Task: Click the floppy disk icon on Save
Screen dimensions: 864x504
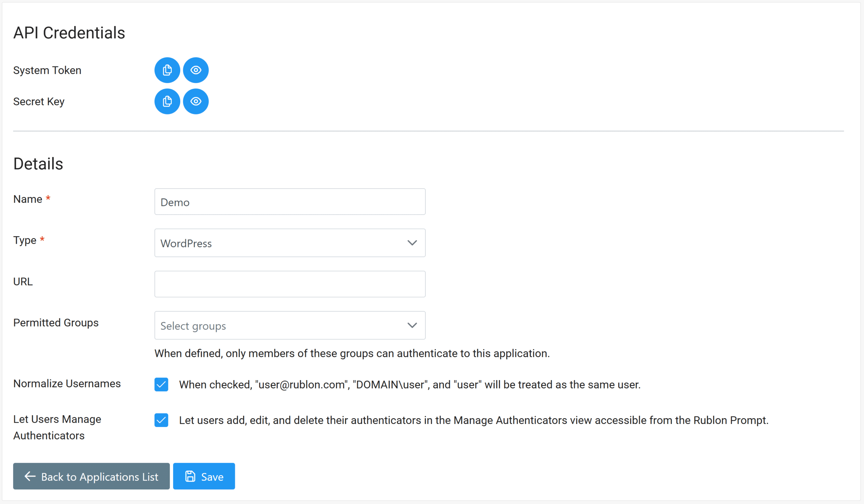Action: click(x=190, y=476)
